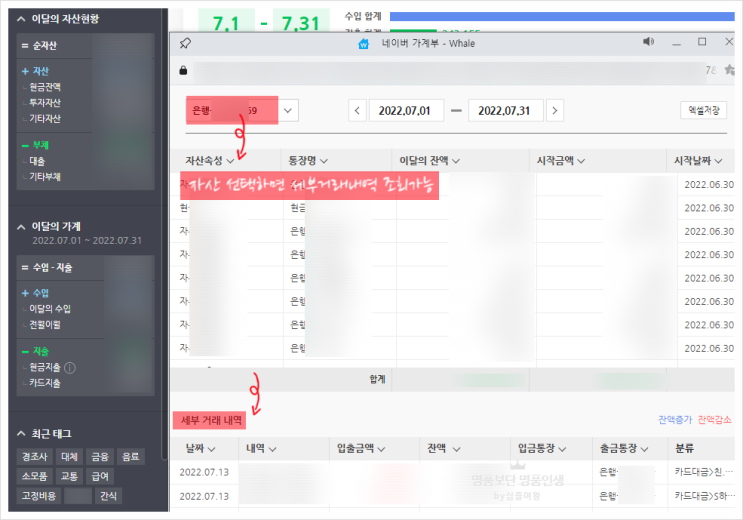Click the bookmark star icon
Image resolution: width=743 pixels, height=520 pixels.
click(730, 70)
